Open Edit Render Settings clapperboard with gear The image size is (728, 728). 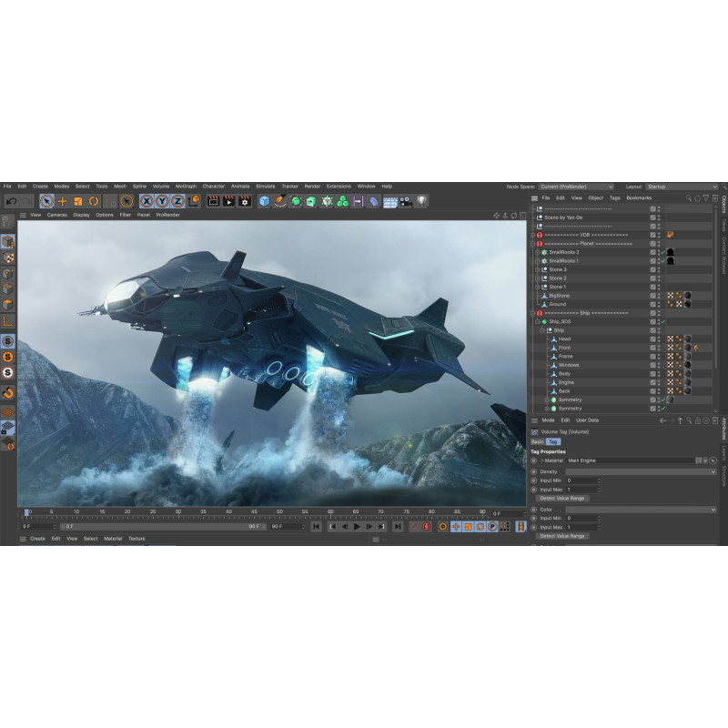[x=245, y=201]
